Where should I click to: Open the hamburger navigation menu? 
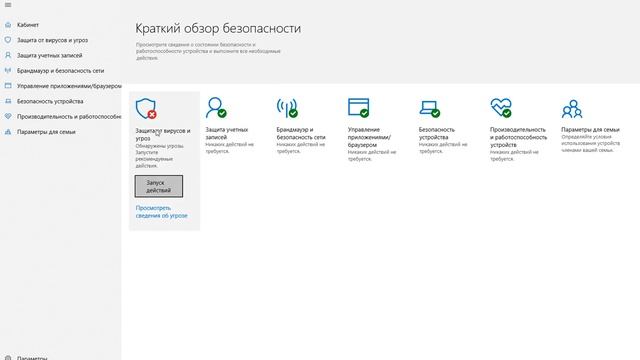(8, 5)
